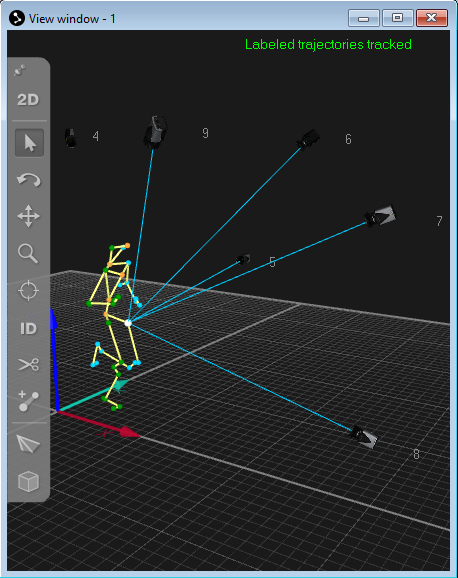The height and width of the screenshot is (578, 458).
Task: Pin the 3D view toolbar
Action: point(20,70)
